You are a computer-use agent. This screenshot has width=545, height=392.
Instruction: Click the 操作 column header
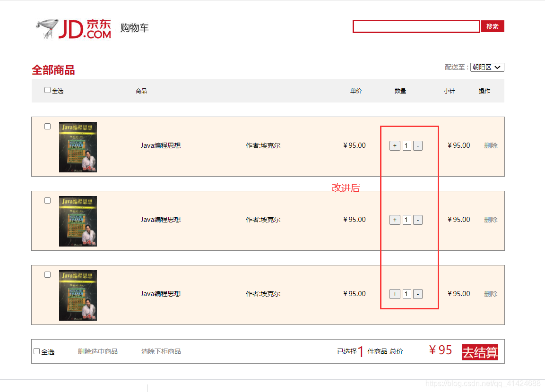click(484, 91)
